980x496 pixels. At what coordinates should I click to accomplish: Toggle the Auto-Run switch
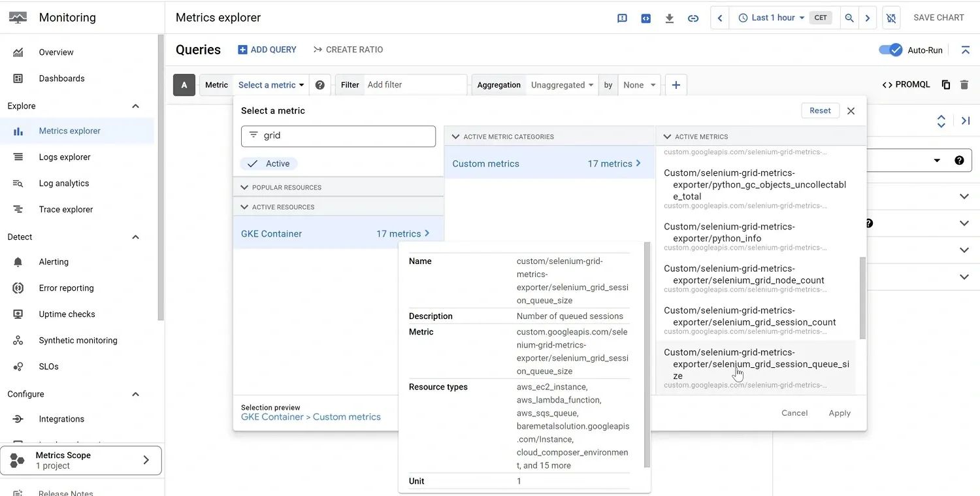890,50
